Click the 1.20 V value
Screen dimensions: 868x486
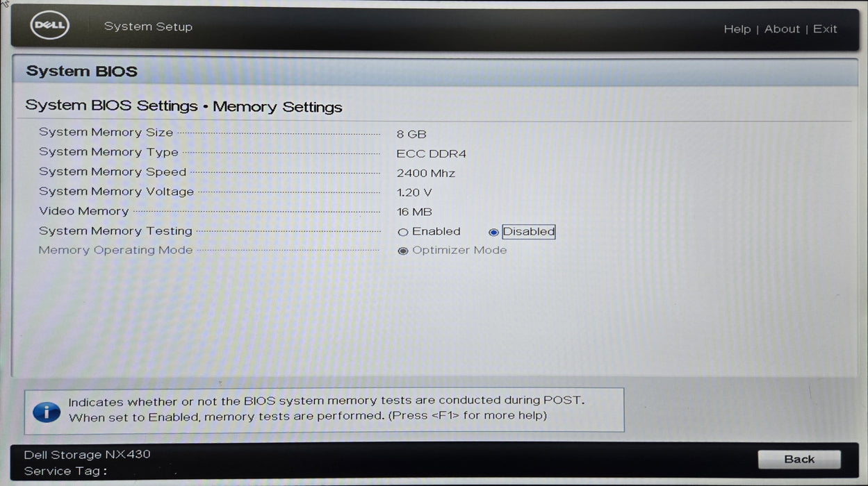point(414,192)
